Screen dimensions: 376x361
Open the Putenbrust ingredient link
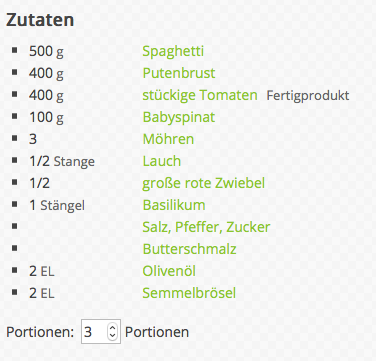179,73
